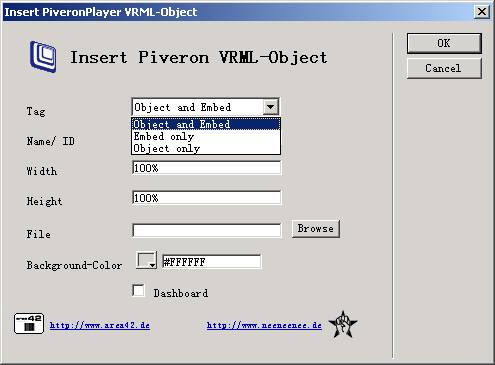Close the Insert PiveronPlayer dialog

(x=482, y=12)
